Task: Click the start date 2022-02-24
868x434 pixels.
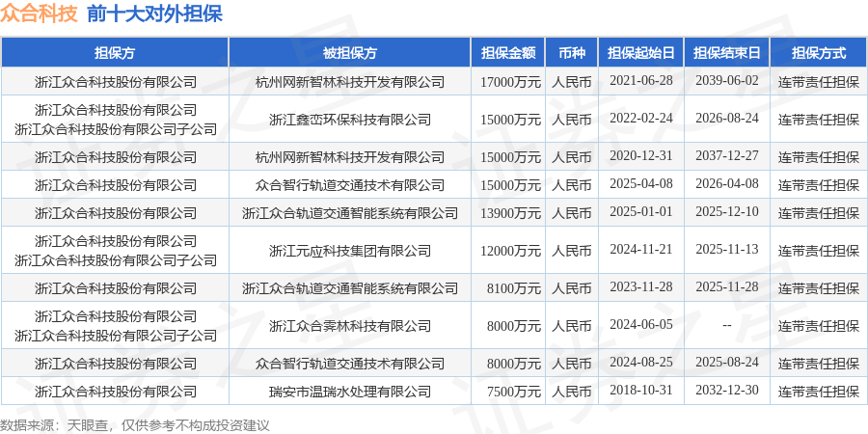Action: click(x=641, y=118)
